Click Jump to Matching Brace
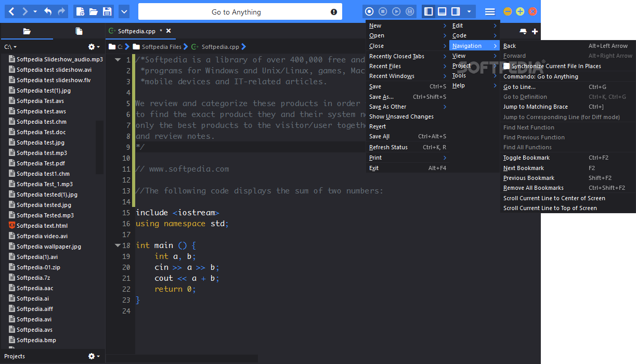 568,107
